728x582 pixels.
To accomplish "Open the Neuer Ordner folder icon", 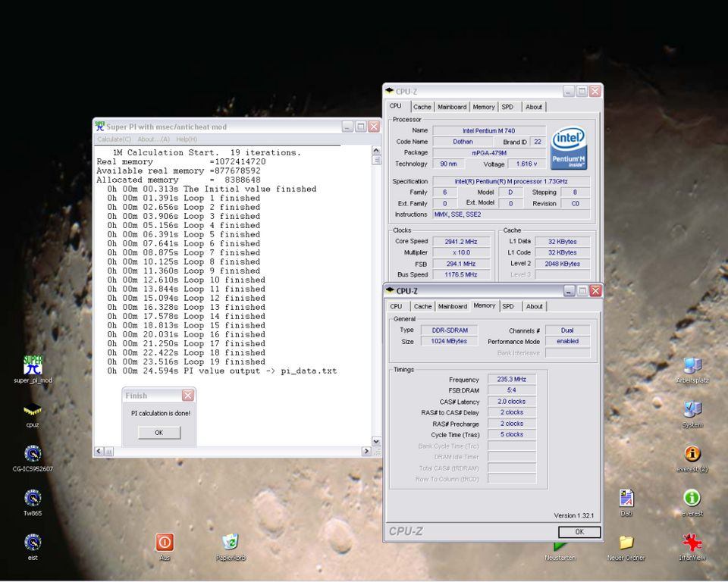I will (x=626, y=542).
